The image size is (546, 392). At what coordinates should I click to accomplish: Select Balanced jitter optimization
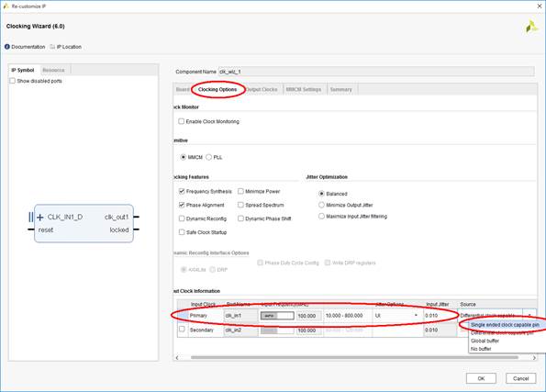pos(321,194)
